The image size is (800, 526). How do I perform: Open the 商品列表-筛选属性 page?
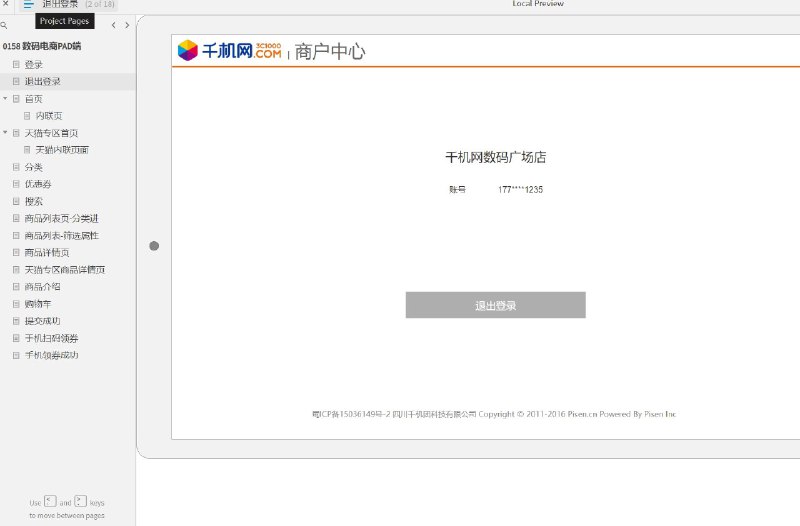62,236
